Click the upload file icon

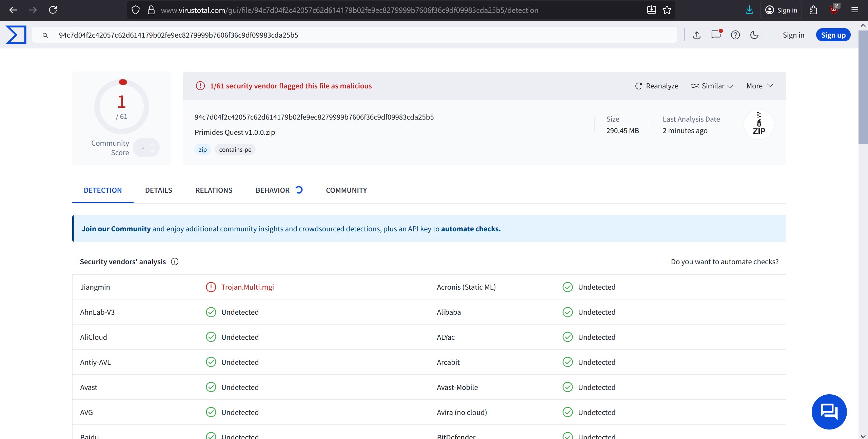[x=697, y=35]
